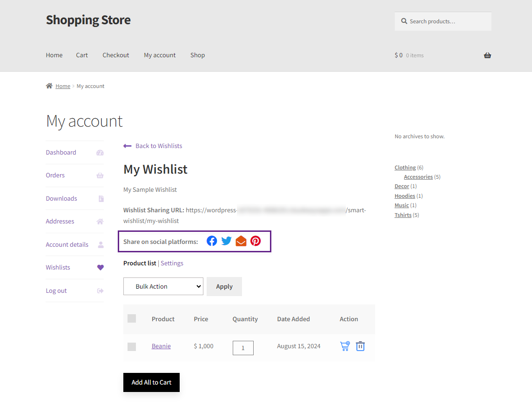The image size is (532, 412).
Task: Go to Addresses in account sidebar
Action: pyautogui.click(x=60, y=221)
